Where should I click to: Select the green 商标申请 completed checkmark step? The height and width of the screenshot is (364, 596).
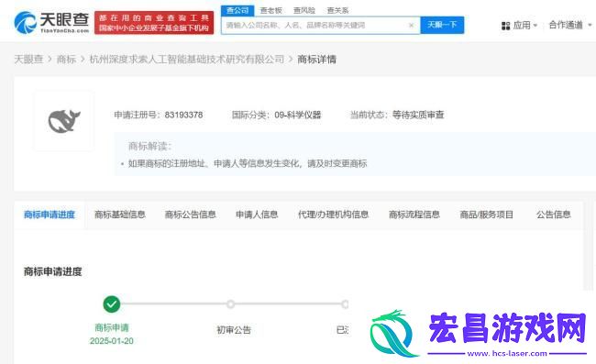(111, 304)
